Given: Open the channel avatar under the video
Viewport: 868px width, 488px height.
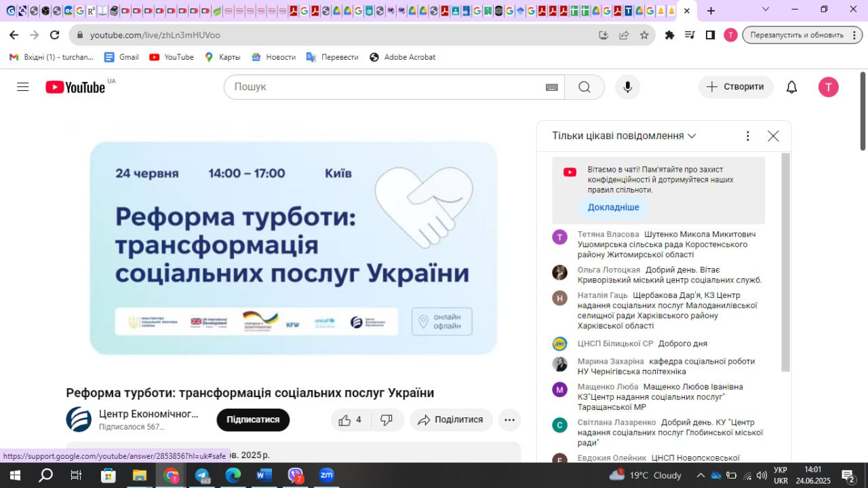Looking at the screenshot, I should click(x=79, y=419).
